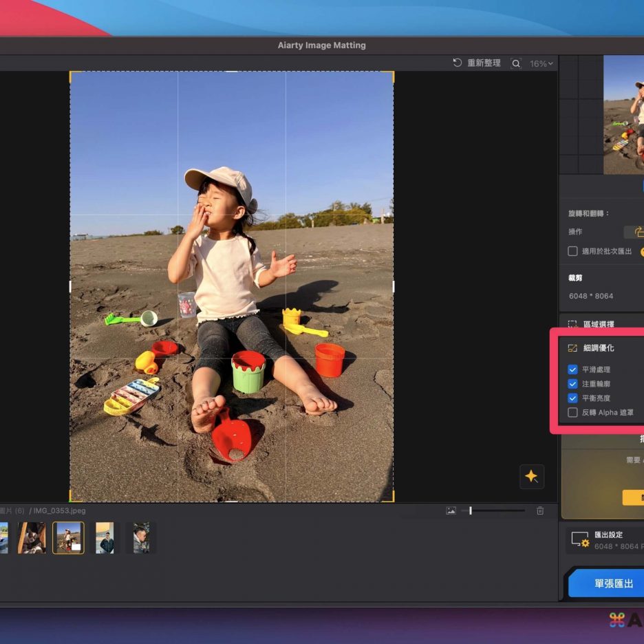Check the 適用於批次匯出 checkbox

(572, 251)
